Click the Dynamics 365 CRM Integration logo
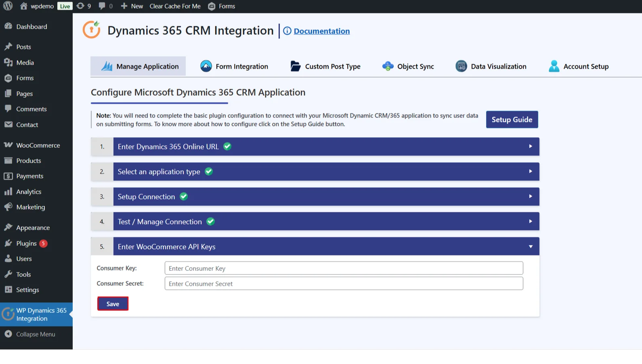Image resolution: width=642 pixels, height=364 pixels. point(92,30)
